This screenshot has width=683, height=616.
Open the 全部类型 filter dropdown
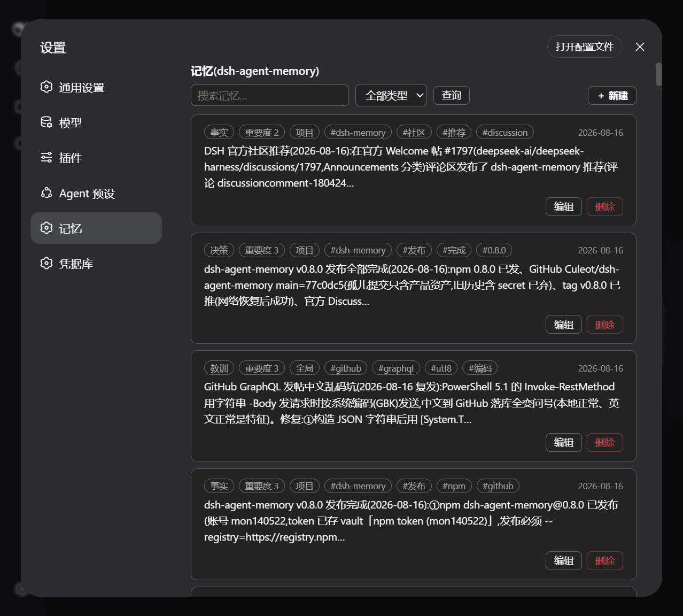pos(391,95)
